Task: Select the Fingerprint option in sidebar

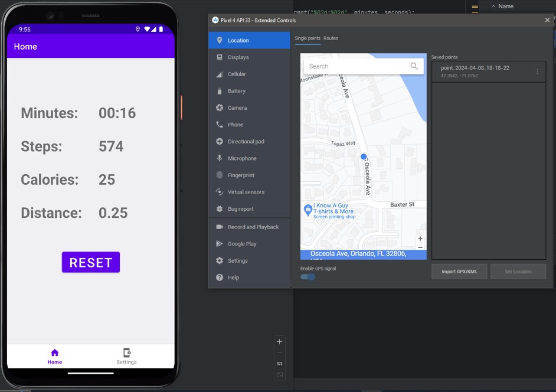Action: tap(241, 175)
